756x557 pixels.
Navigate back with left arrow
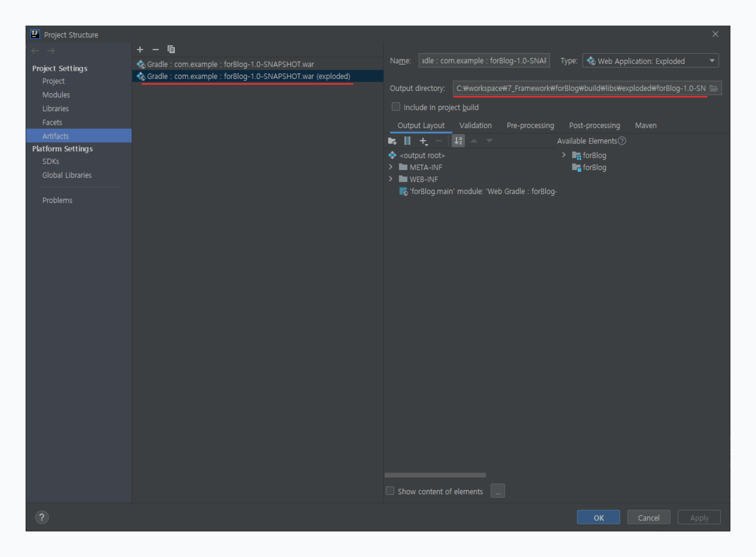tap(35, 51)
